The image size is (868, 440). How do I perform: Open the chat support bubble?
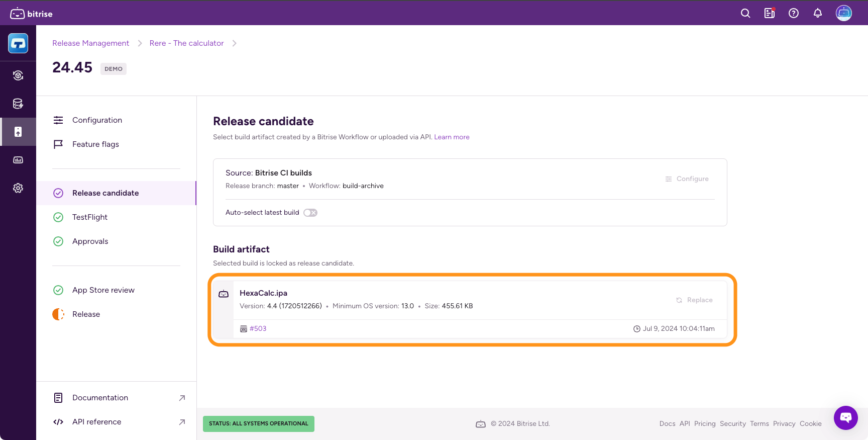pos(846,417)
